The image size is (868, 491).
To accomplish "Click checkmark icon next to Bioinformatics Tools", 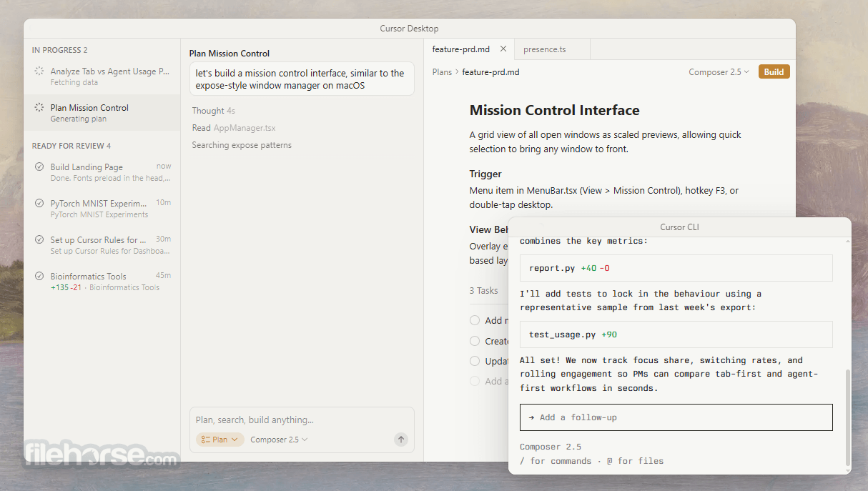I will point(39,277).
